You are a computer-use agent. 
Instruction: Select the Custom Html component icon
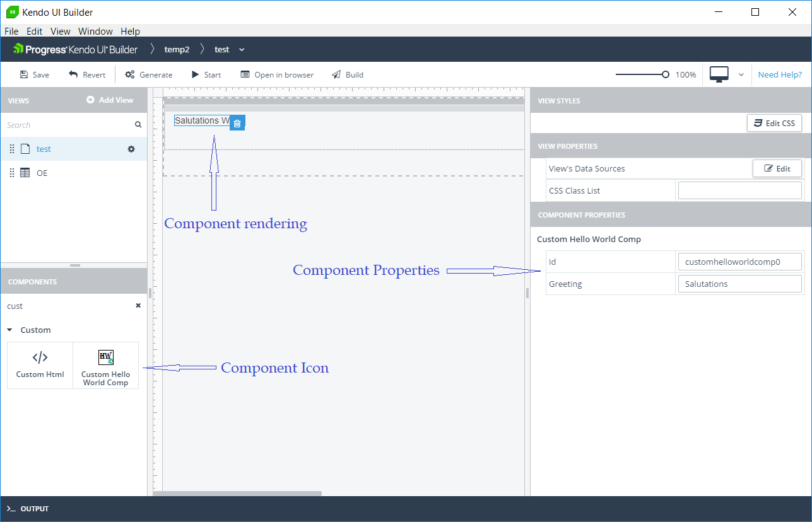point(40,358)
